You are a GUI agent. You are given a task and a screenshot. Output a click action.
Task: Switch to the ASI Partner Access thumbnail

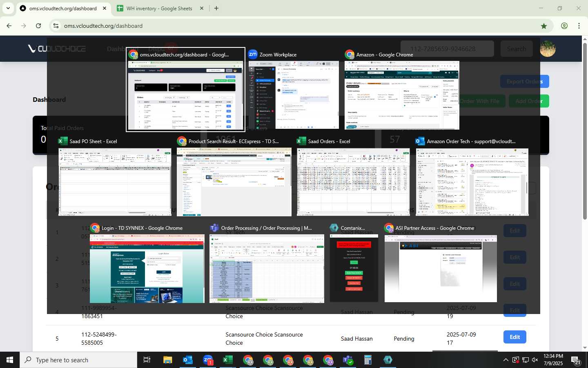click(x=441, y=269)
